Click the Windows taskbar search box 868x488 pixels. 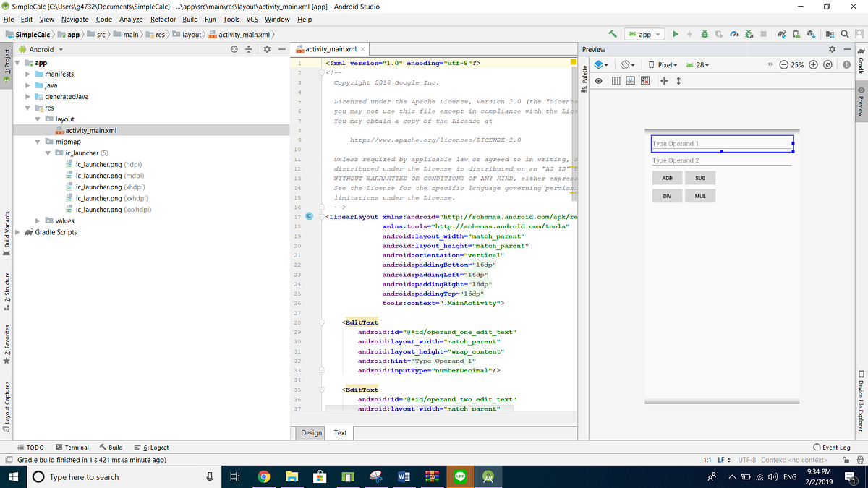click(x=123, y=476)
